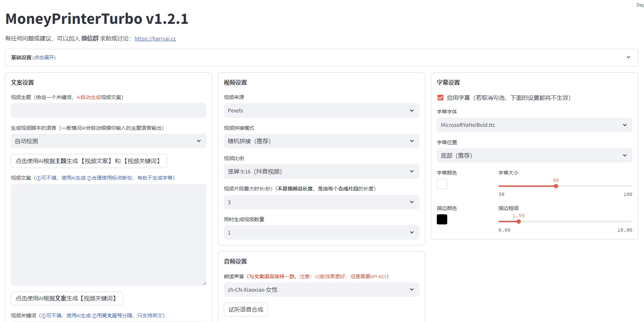Click inside the 视频文案 text area
644x322 pixels.
pyautogui.click(x=108, y=235)
